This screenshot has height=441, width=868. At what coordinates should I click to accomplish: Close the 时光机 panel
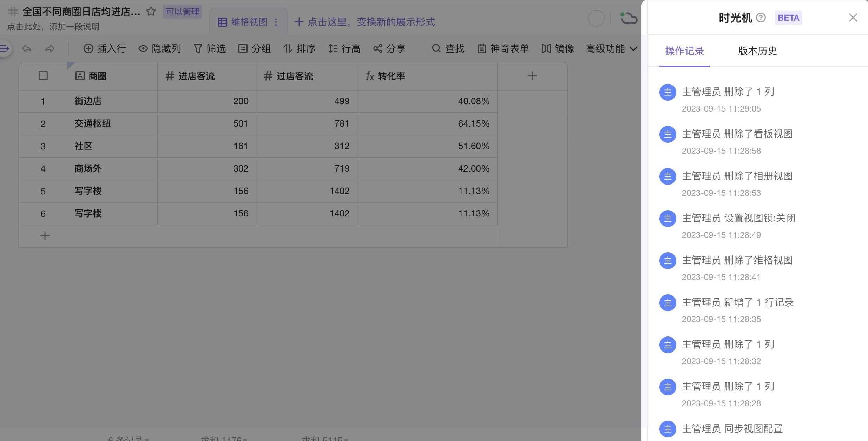click(853, 18)
